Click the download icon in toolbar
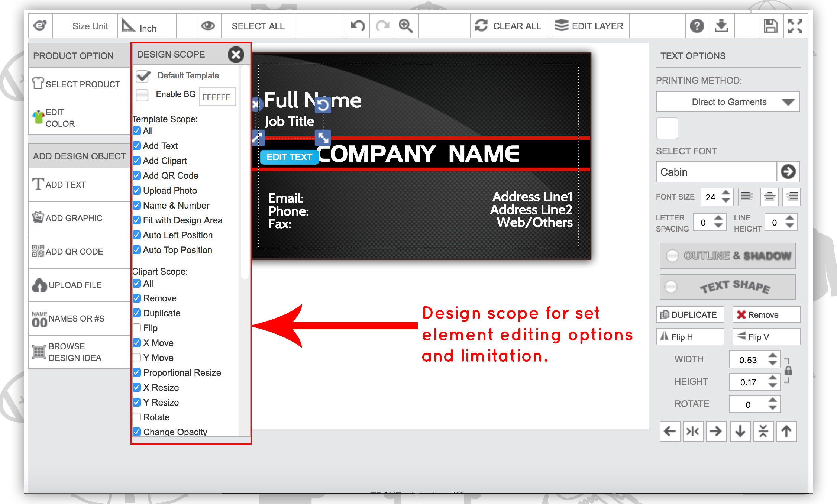The image size is (837, 504). pyautogui.click(x=721, y=26)
